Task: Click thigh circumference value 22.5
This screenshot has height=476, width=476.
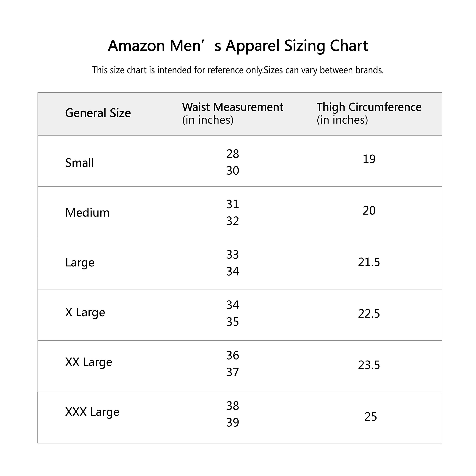Action: point(369,314)
